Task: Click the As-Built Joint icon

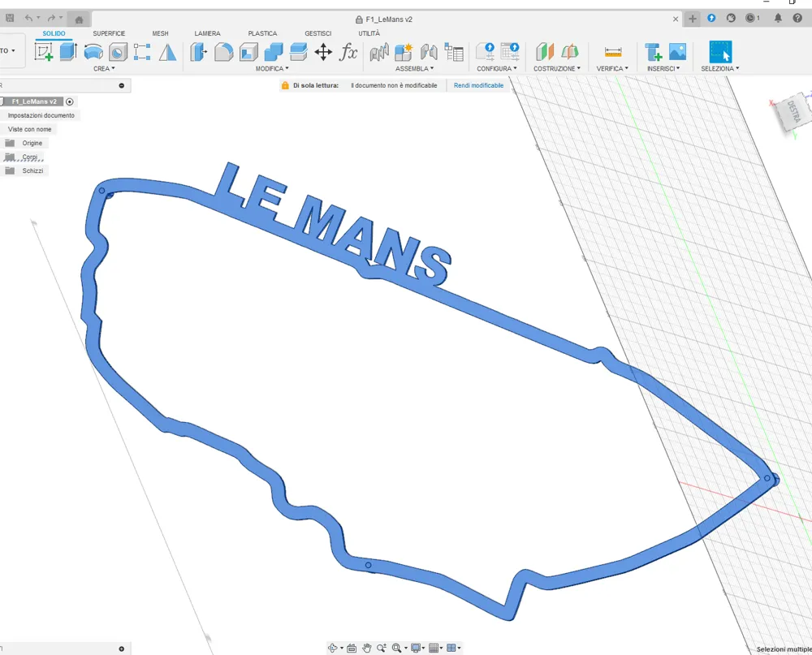Action: tap(429, 52)
